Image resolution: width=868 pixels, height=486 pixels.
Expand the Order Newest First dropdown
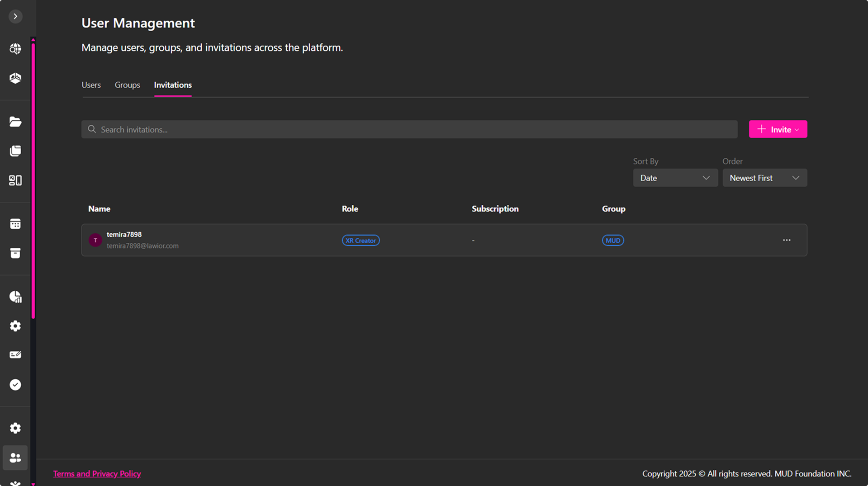(764, 178)
